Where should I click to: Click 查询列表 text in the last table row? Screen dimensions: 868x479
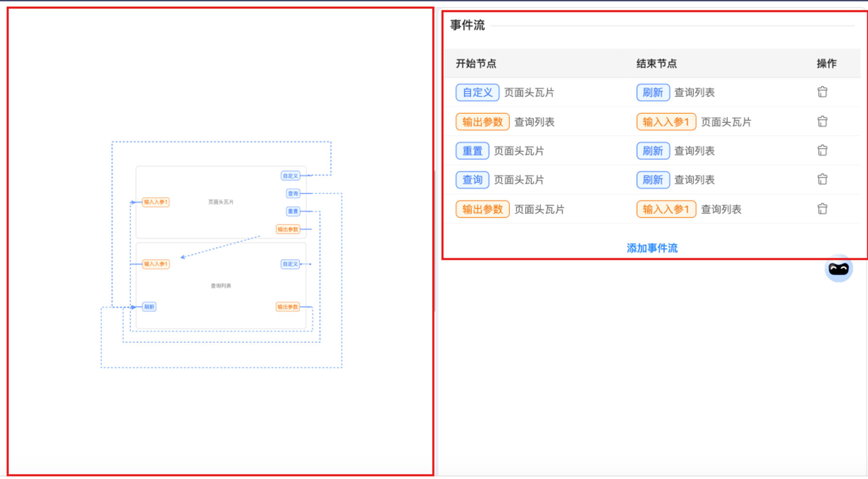coord(721,209)
